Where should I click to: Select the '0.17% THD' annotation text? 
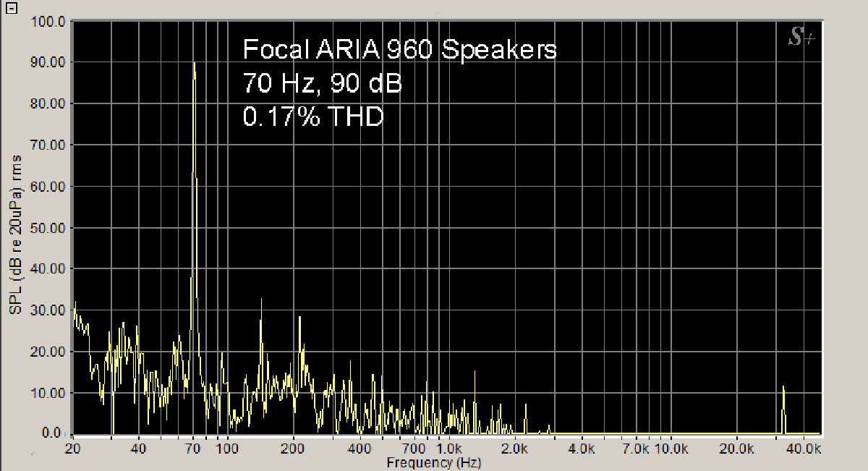(x=312, y=116)
